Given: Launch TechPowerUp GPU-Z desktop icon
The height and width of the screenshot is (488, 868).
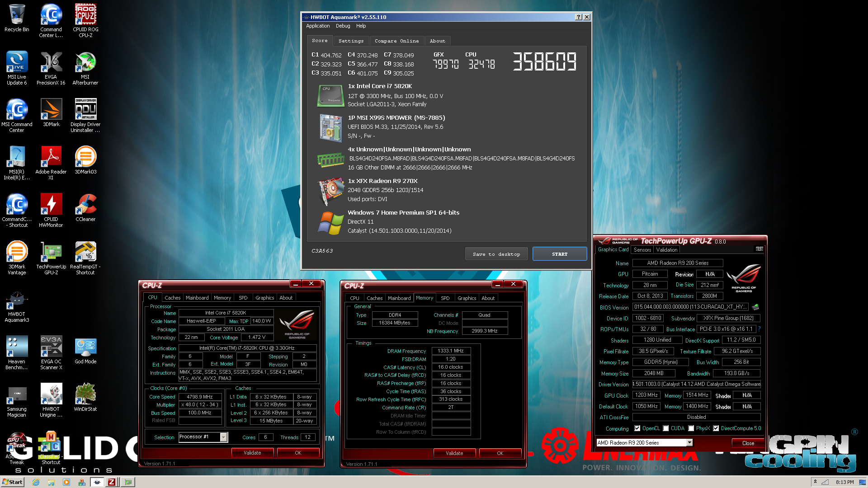Looking at the screenshot, I should (x=51, y=258).
